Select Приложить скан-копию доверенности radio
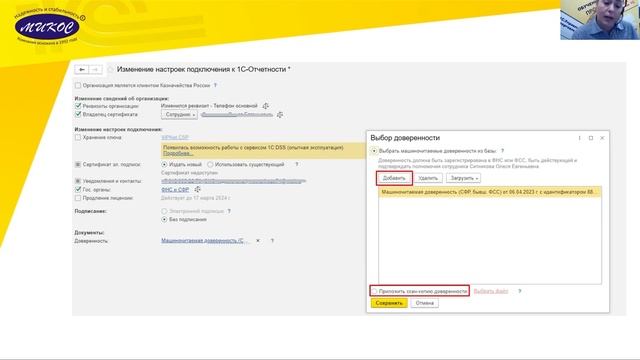Screen dimensions: 640x360 (x=374, y=291)
